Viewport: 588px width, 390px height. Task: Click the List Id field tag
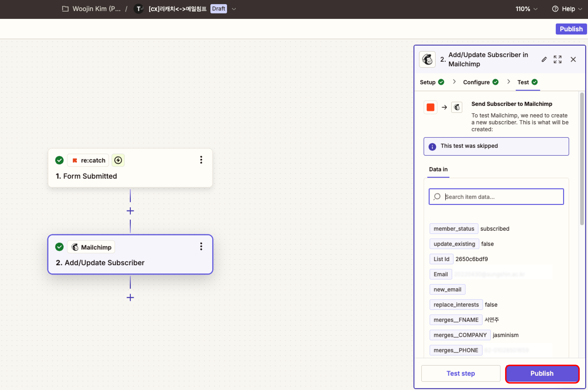(x=441, y=259)
